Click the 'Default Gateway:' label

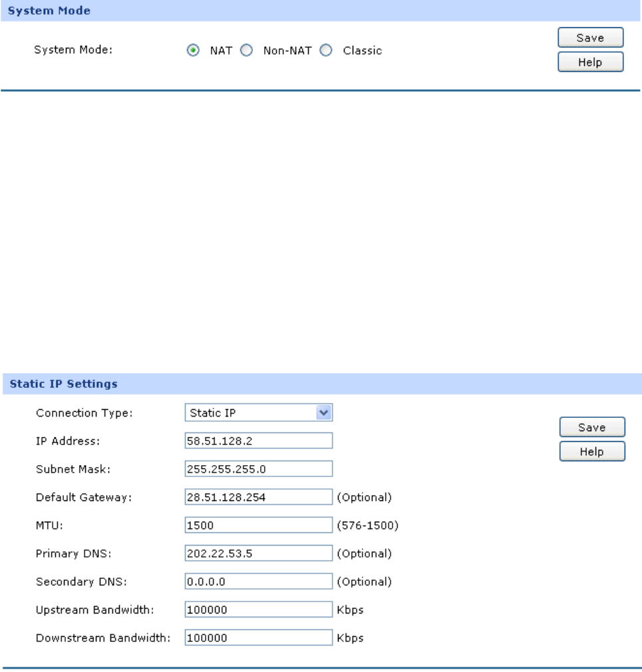(x=84, y=498)
